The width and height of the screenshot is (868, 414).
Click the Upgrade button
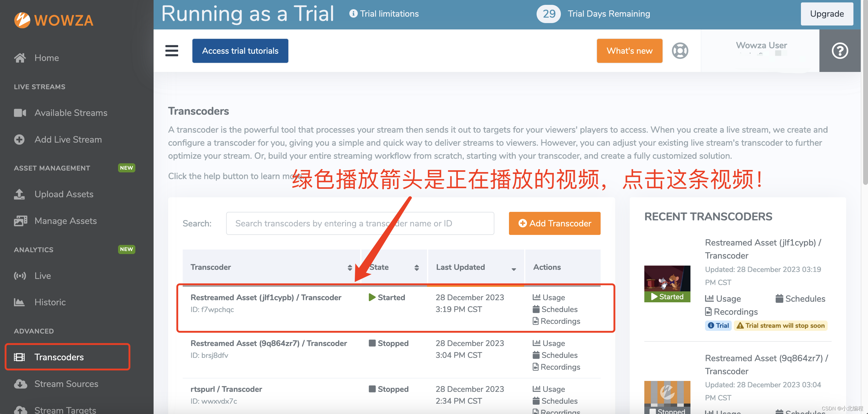click(826, 14)
